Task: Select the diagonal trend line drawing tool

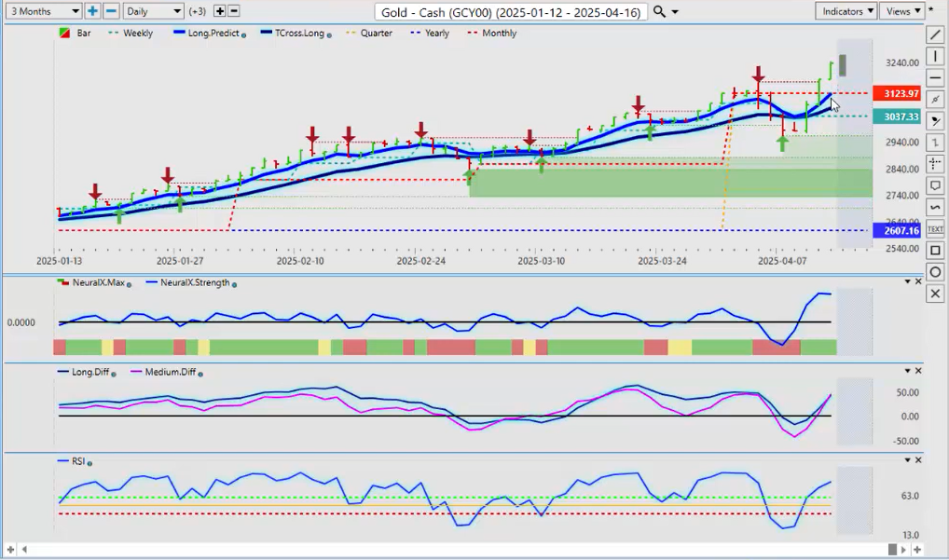Action: click(935, 34)
